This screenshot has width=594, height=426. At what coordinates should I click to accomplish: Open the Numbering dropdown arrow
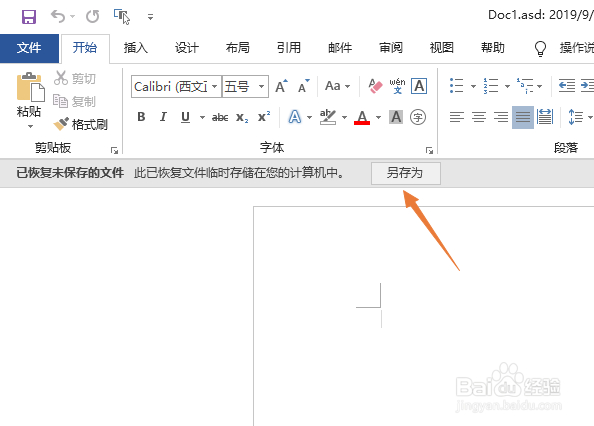[507, 86]
